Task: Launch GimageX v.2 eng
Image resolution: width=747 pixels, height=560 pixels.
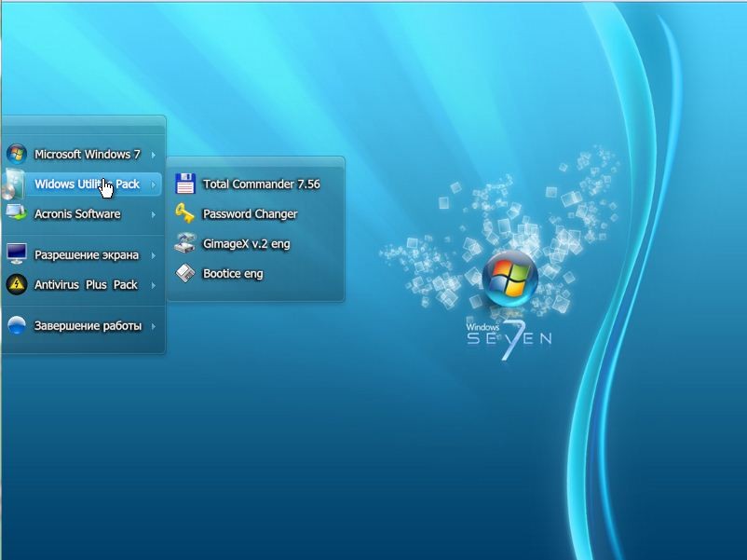Action: (255, 243)
